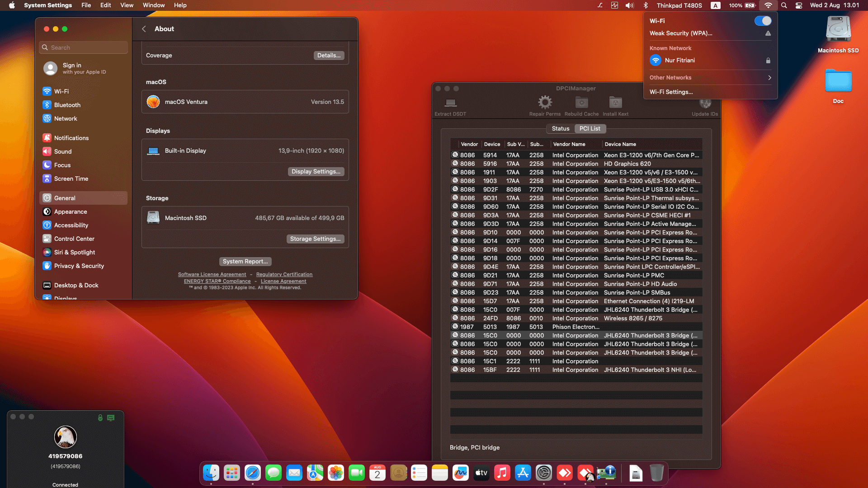Click the Install Kext toolbar icon
The image size is (868, 488).
[615, 103]
